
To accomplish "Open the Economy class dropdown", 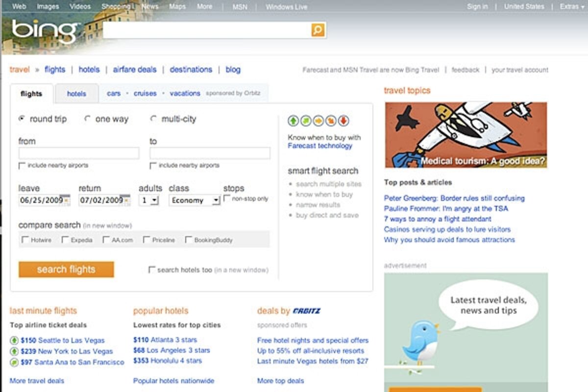I will point(195,200).
